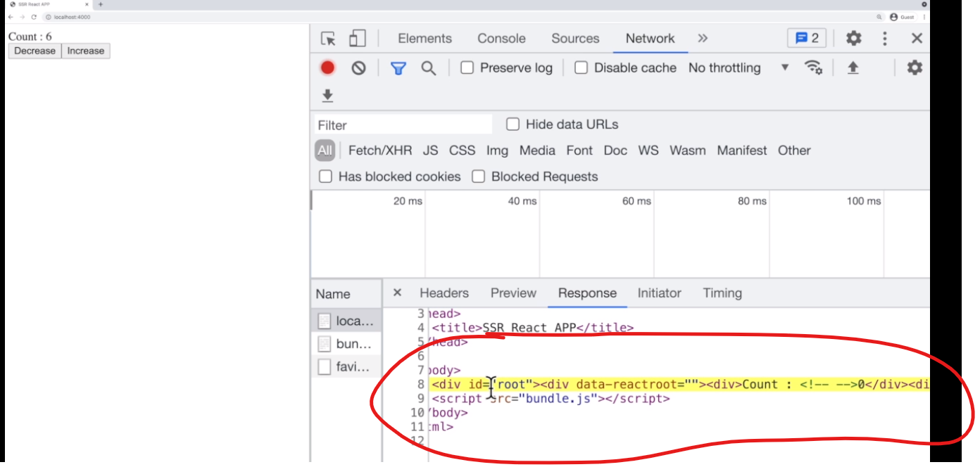This screenshot has height=467, width=980.
Task: Filter requests by Manifest
Action: point(742,151)
